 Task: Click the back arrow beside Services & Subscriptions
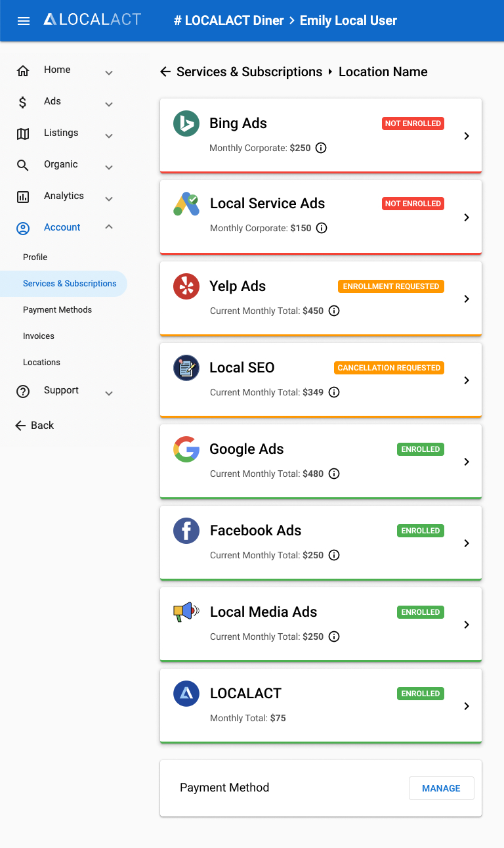point(165,72)
